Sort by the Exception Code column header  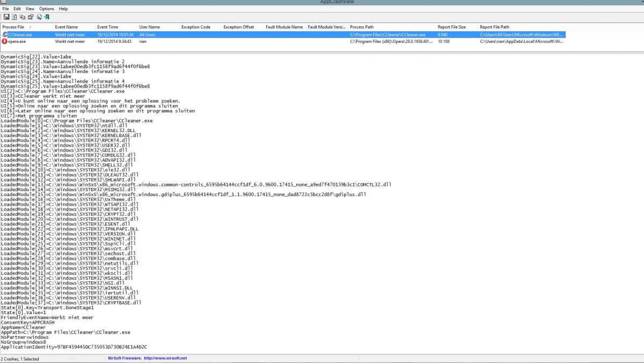point(200,27)
